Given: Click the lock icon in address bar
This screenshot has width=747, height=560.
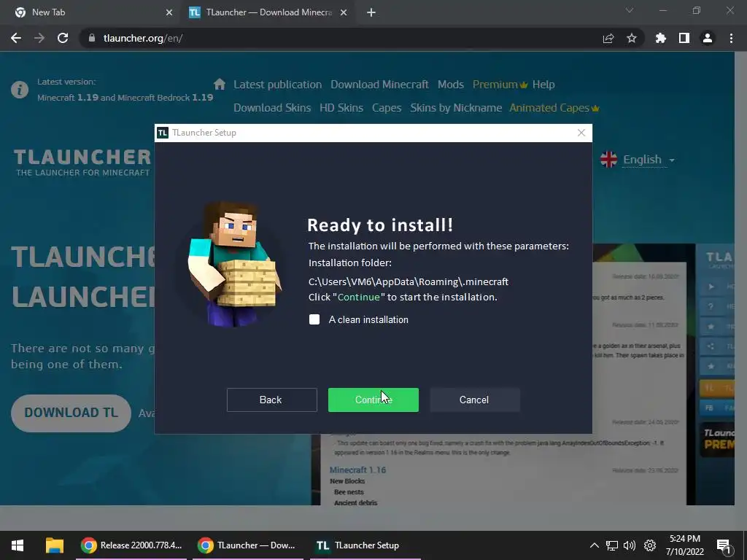Looking at the screenshot, I should [92, 38].
